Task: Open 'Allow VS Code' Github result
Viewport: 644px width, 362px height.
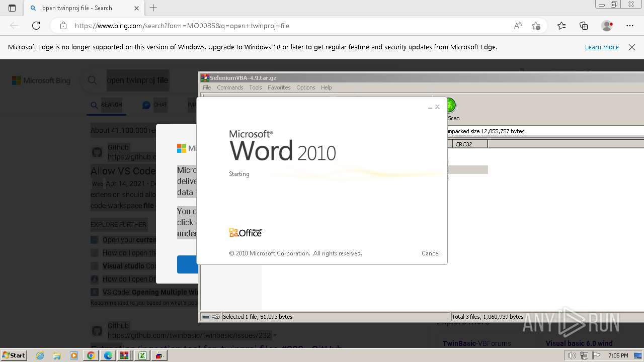Action: tap(123, 171)
